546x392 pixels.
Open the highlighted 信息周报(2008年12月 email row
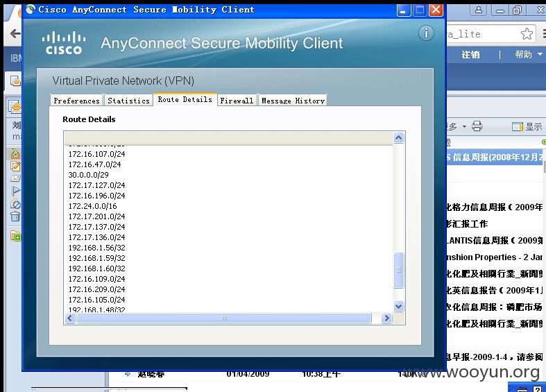click(495, 157)
